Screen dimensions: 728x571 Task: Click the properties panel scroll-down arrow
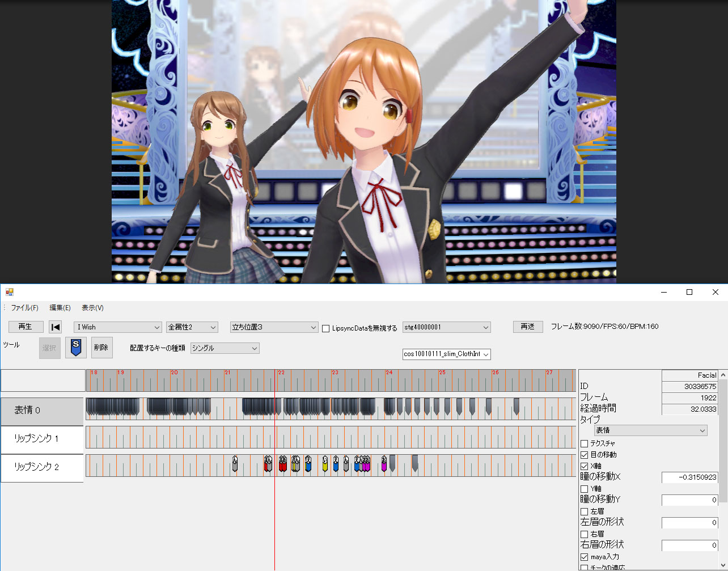tap(723, 566)
